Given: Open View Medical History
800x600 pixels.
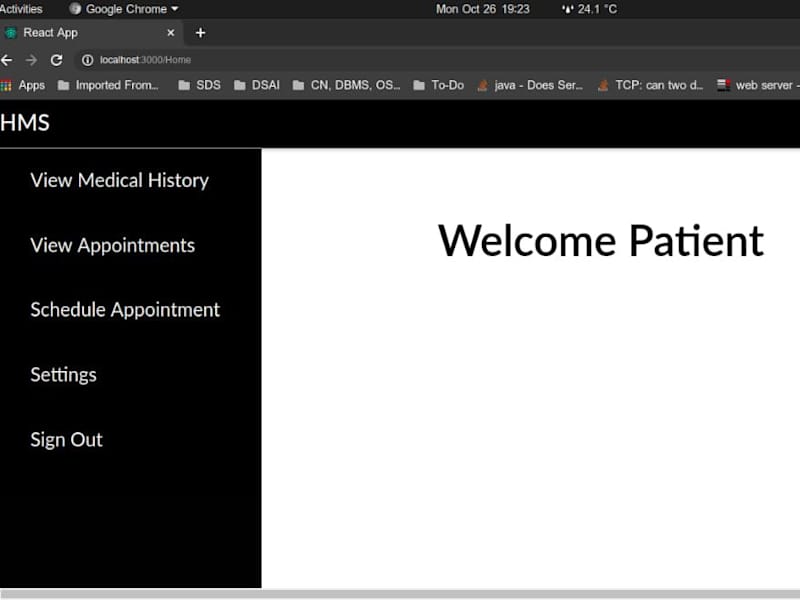Looking at the screenshot, I should pos(119,181).
